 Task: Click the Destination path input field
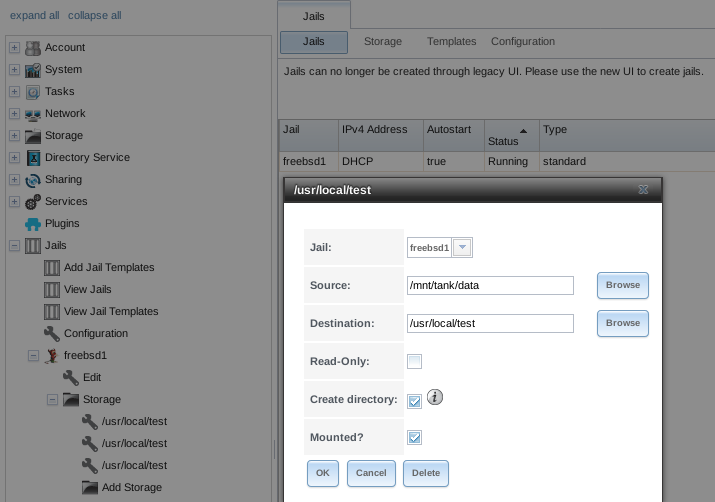pos(490,323)
